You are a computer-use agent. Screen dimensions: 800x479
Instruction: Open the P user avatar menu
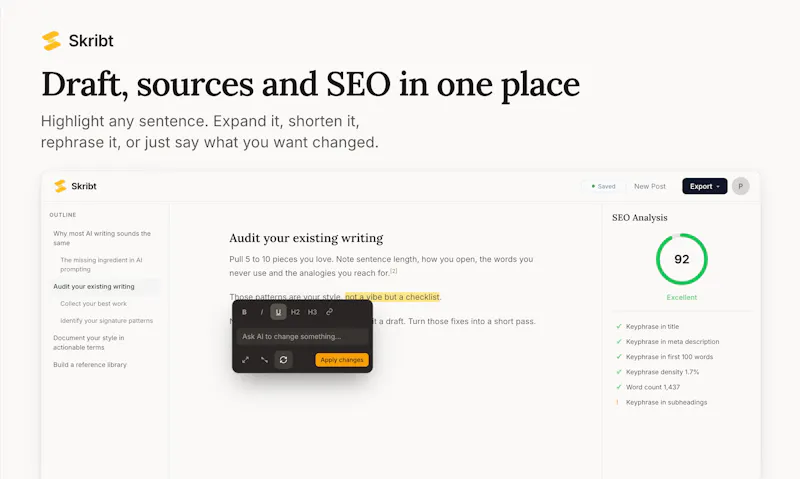coord(741,186)
